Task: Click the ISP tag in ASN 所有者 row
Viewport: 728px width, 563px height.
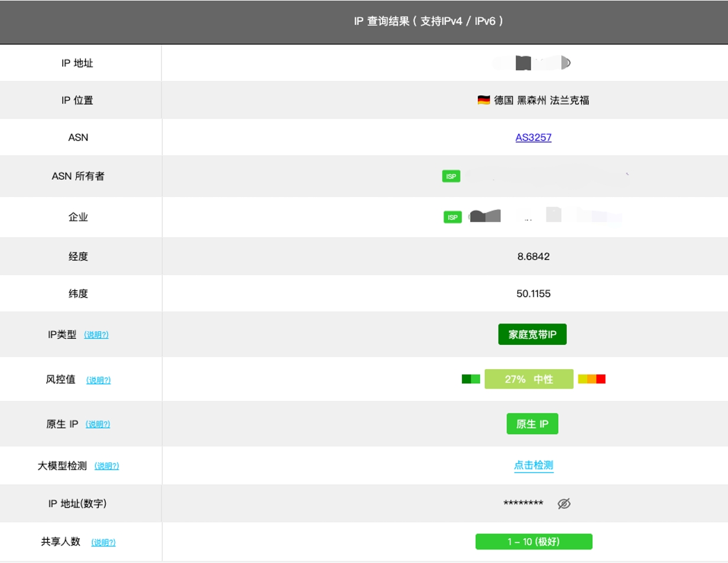Action: [451, 176]
